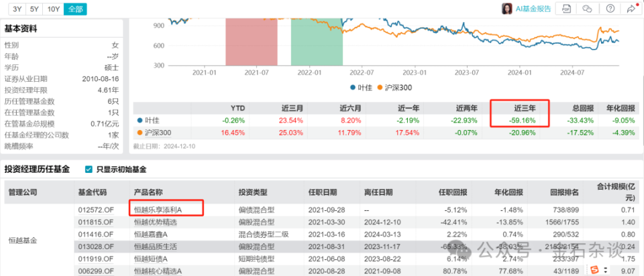Sort by 年化回报 table column header

point(508,192)
